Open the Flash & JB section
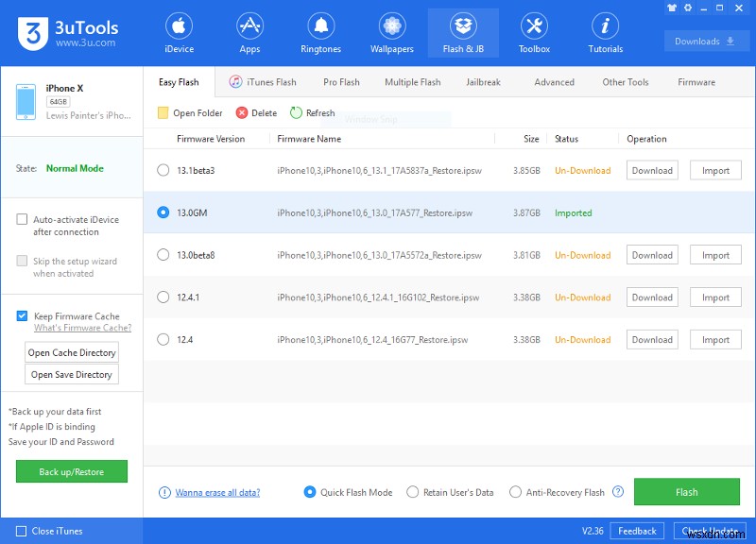The width and height of the screenshot is (756, 544). (x=463, y=33)
